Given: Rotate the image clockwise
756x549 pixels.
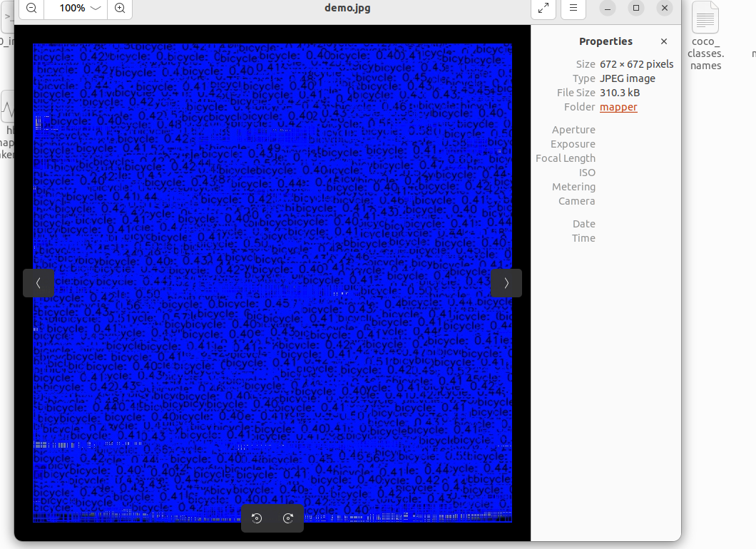Looking at the screenshot, I should (x=288, y=518).
